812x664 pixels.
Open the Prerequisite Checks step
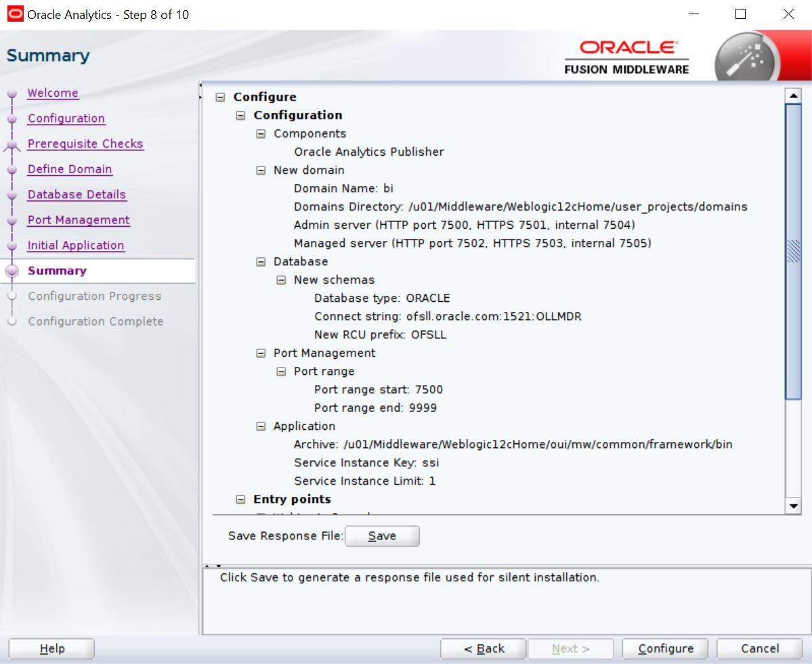pos(85,144)
